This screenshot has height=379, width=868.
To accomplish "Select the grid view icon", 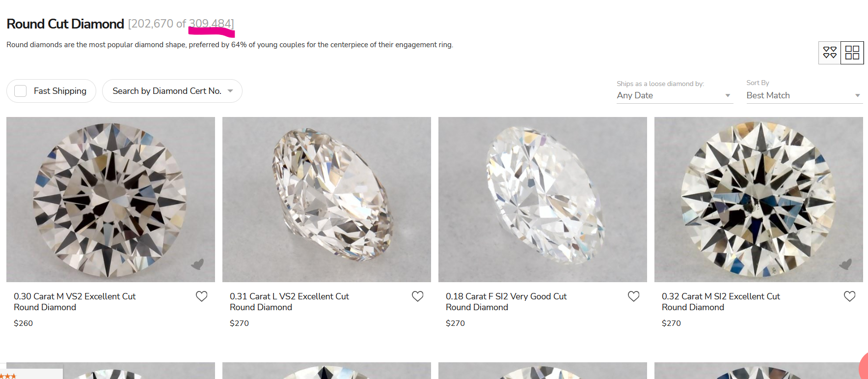I will click(852, 53).
